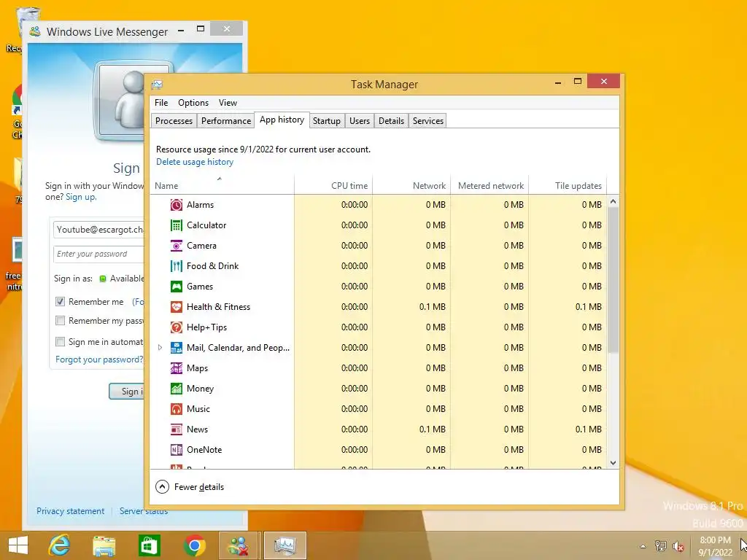Image resolution: width=747 pixels, height=560 pixels.
Task: Open the File menu
Action: (x=161, y=103)
